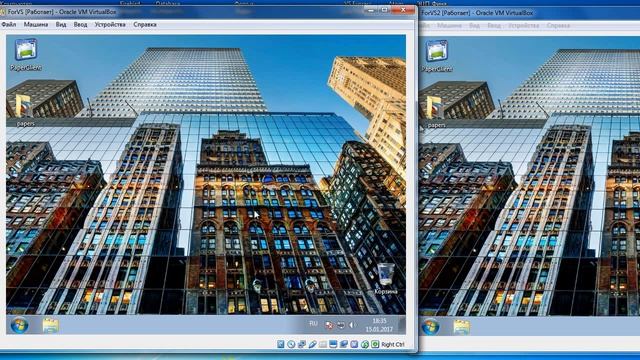Open the Устройства menu in ForVS window
640x360 pixels.
pyautogui.click(x=110, y=24)
